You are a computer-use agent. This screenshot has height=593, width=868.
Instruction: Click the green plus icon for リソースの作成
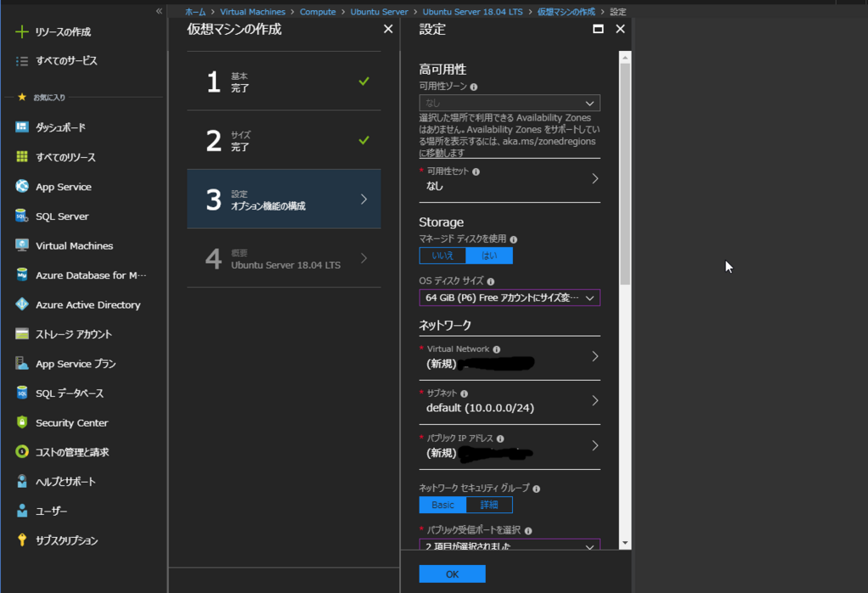21,31
